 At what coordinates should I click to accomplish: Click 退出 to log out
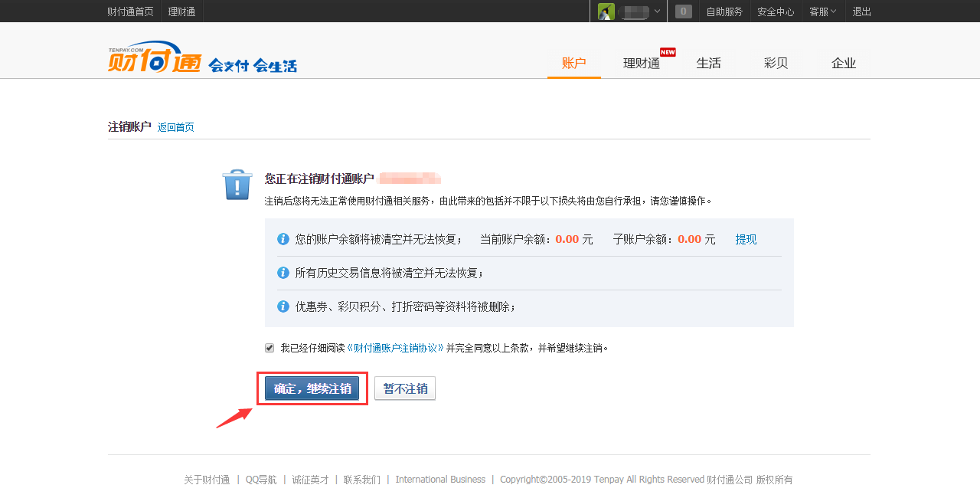(x=862, y=11)
